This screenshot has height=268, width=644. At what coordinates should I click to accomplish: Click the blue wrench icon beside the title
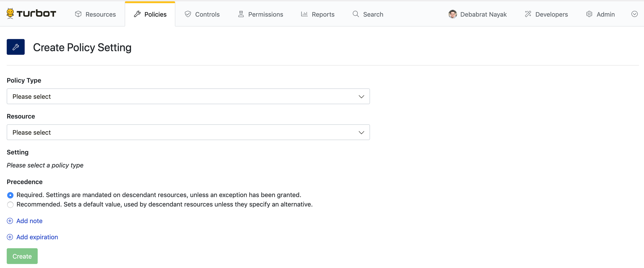[x=16, y=47]
